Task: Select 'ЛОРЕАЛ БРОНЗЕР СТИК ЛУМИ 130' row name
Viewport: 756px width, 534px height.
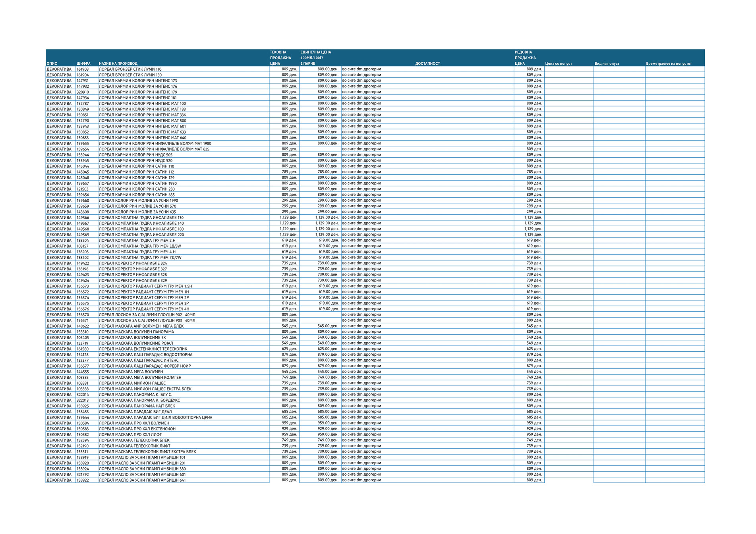Action: coord(130,75)
